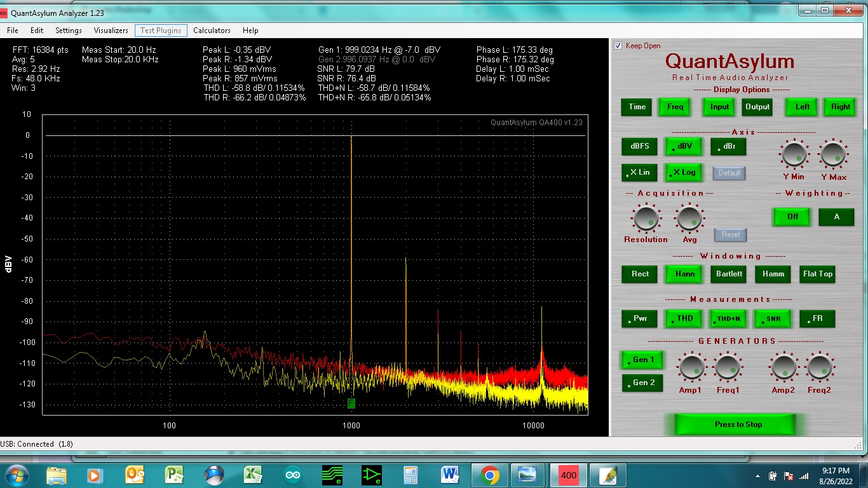Click the F fundamental marker on graph
868x488 pixels.
pos(351,403)
